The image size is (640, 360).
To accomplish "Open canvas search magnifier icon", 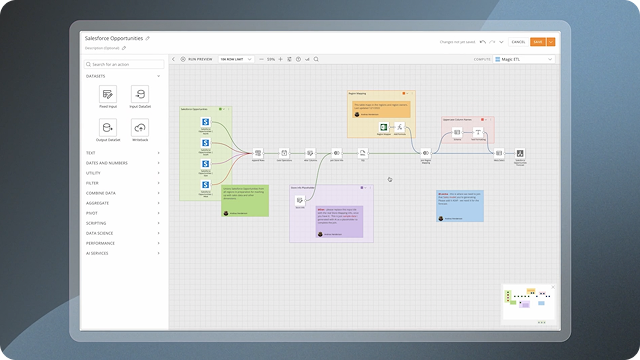I will 316,59.
